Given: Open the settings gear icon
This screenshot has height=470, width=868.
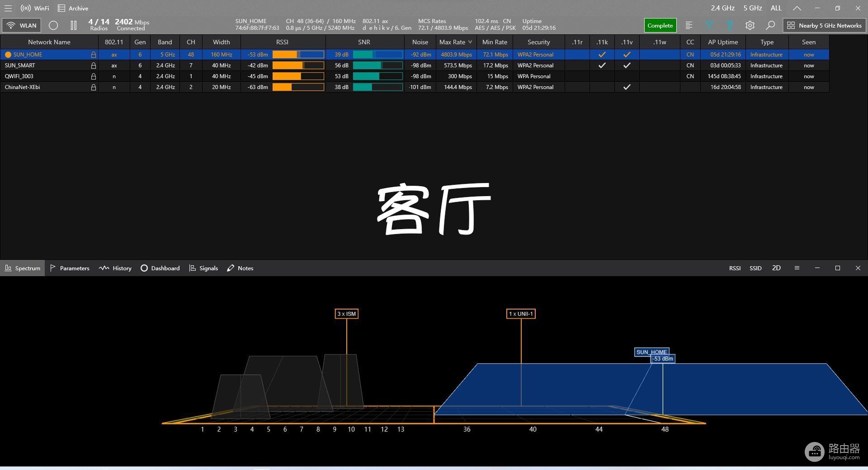Looking at the screenshot, I should click(x=750, y=25).
